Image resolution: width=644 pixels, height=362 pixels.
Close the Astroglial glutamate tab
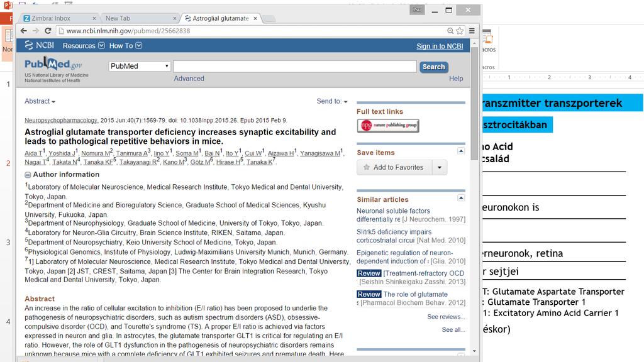pyautogui.click(x=255, y=18)
